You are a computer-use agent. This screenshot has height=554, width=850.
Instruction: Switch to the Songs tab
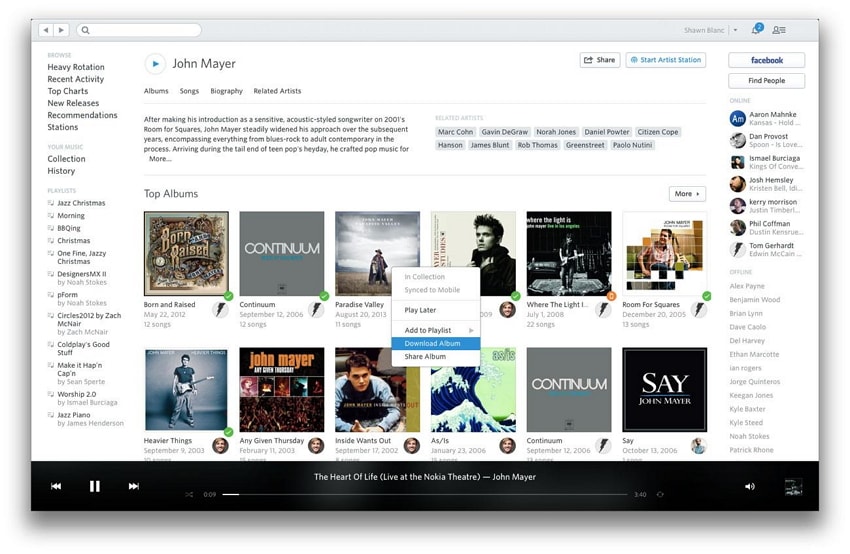point(189,91)
